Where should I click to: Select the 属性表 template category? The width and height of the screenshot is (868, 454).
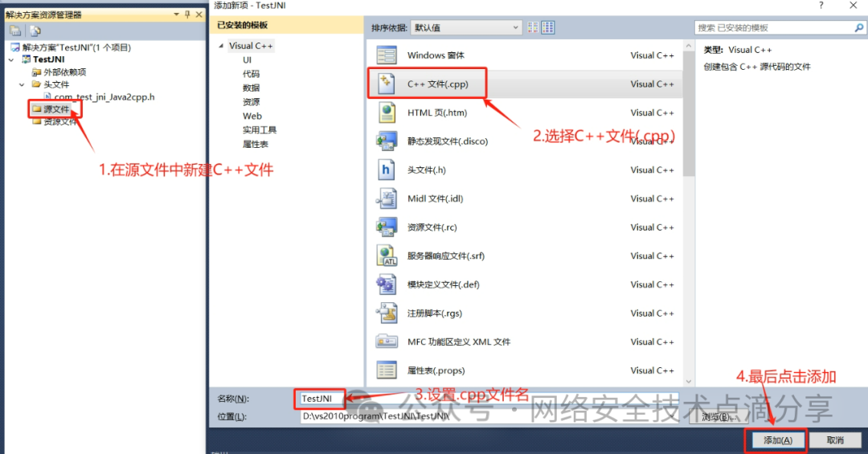256,145
